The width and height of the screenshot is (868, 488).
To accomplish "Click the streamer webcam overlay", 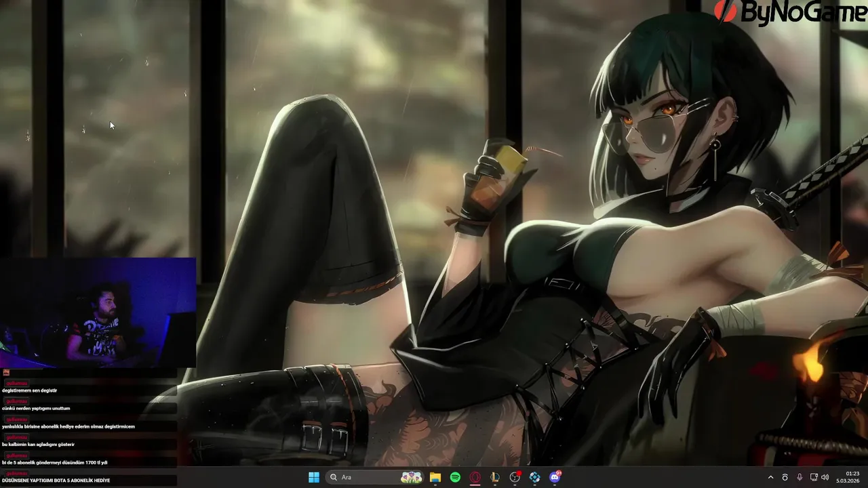I will coord(98,312).
